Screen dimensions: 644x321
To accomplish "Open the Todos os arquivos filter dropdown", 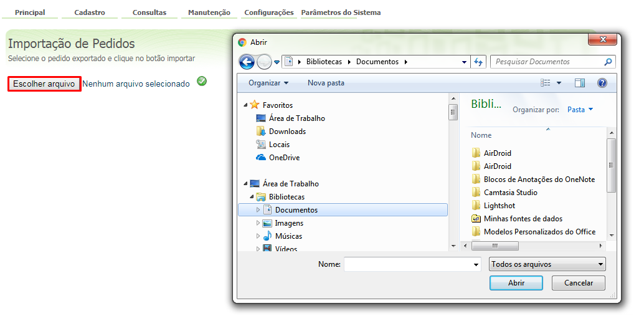I will pos(547,264).
